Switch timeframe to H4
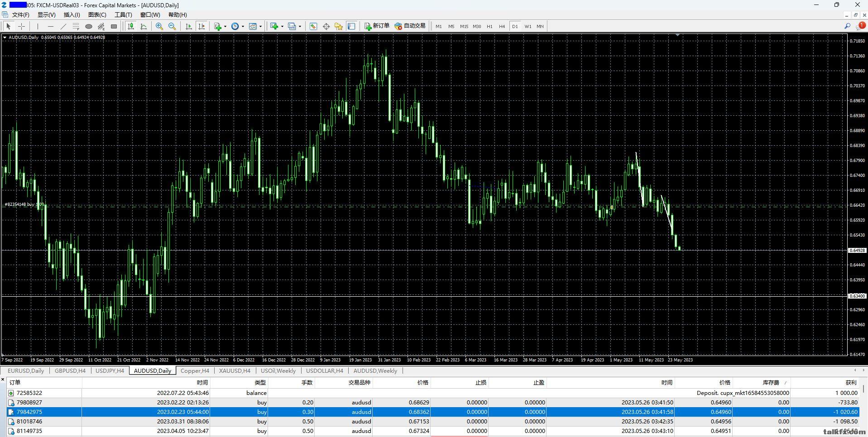Viewport: 868px width, 437px height. (502, 26)
